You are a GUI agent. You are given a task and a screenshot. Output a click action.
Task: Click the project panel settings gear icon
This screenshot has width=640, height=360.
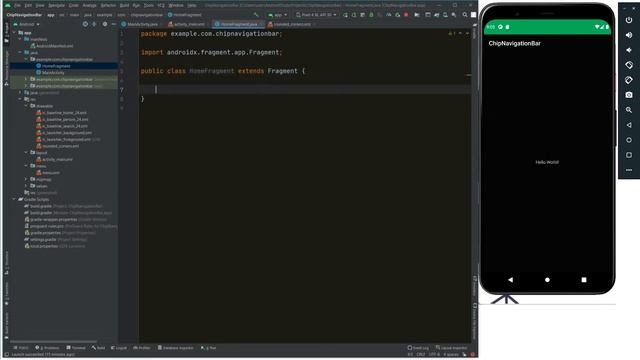[x=105, y=24]
